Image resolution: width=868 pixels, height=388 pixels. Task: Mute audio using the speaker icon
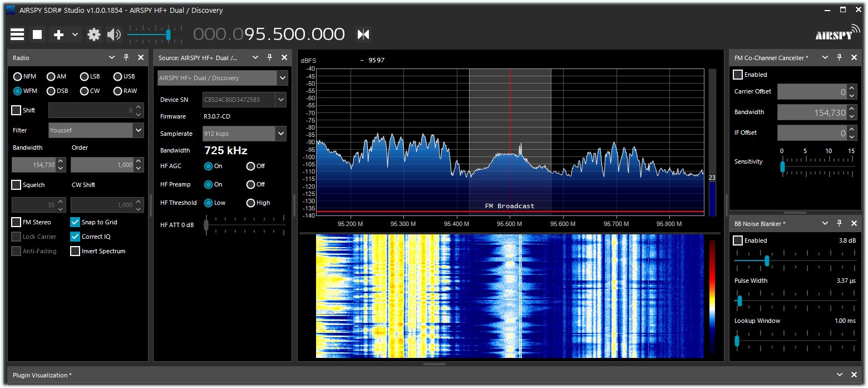pos(114,35)
